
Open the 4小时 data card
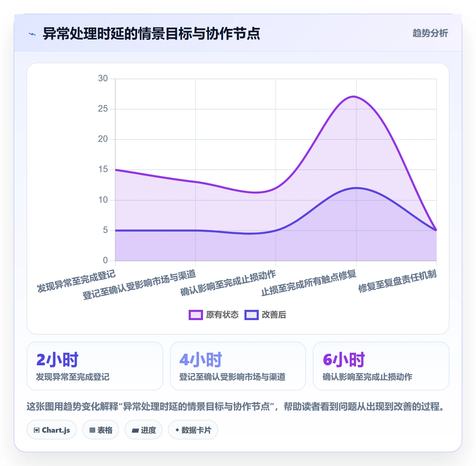[x=238, y=366]
